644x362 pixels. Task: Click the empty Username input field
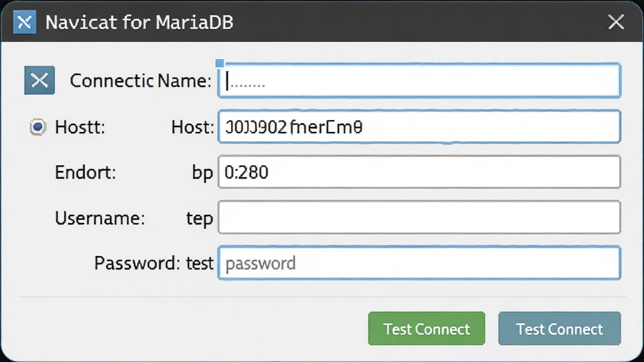pyautogui.click(x=419, y=217)
